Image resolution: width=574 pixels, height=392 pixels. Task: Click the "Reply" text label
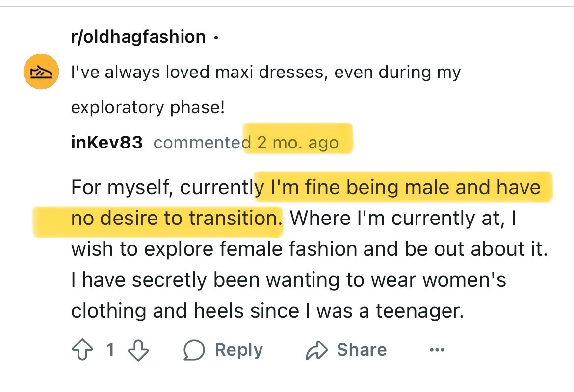click(x=239, y=350)
